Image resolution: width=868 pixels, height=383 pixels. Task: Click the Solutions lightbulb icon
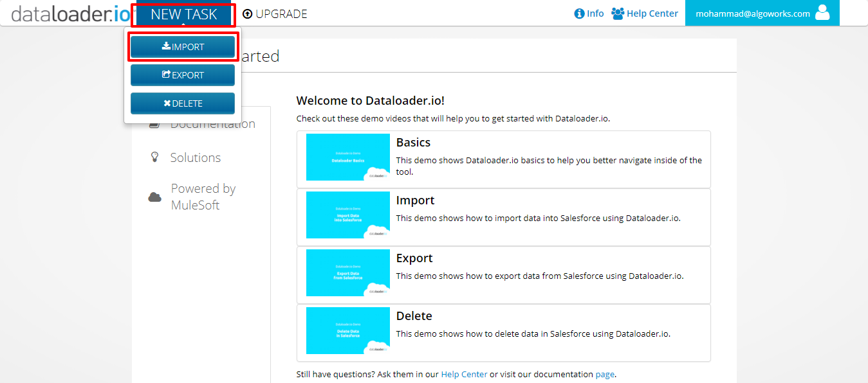pyautogui.click(x=154, y=157)
